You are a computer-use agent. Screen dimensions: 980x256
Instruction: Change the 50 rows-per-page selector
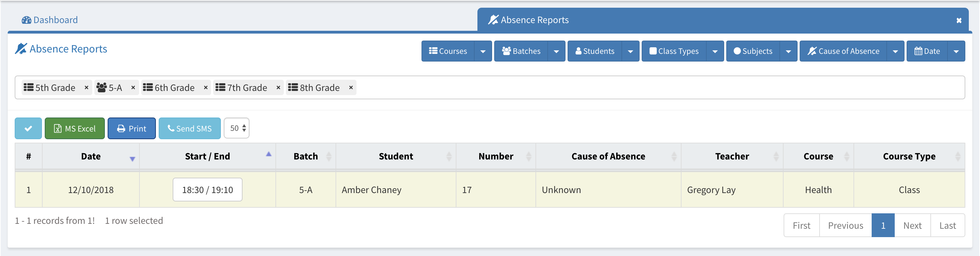click(x=237, y=128)
